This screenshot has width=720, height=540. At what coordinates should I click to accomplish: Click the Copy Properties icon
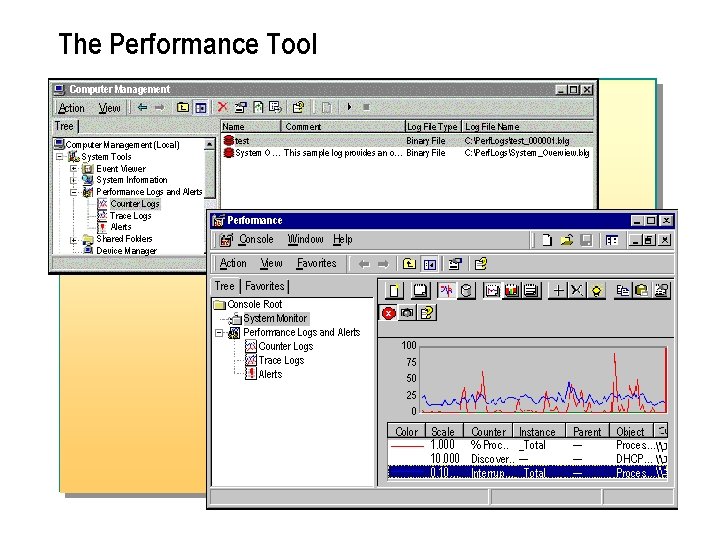click(x=623, y=291)
